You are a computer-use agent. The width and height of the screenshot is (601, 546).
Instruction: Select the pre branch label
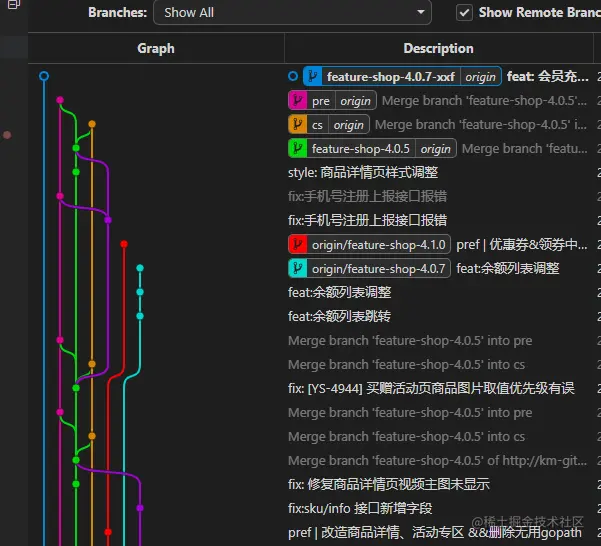point(320,101)
